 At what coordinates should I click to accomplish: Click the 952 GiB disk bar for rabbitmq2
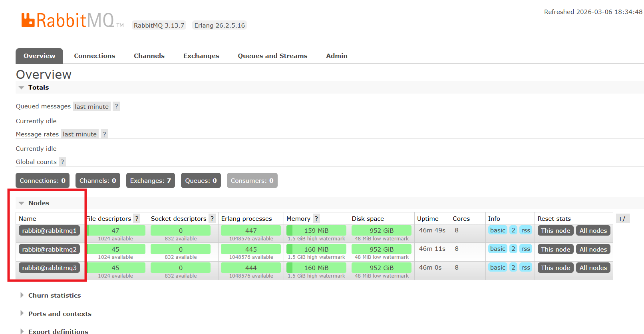[382, 249]
